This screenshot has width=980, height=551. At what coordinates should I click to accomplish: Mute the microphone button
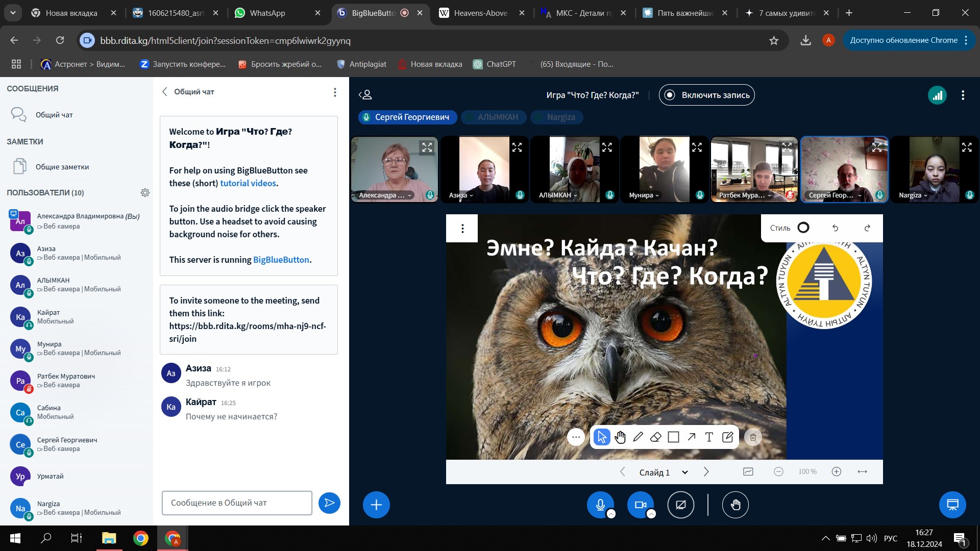(x=600, y=505)
